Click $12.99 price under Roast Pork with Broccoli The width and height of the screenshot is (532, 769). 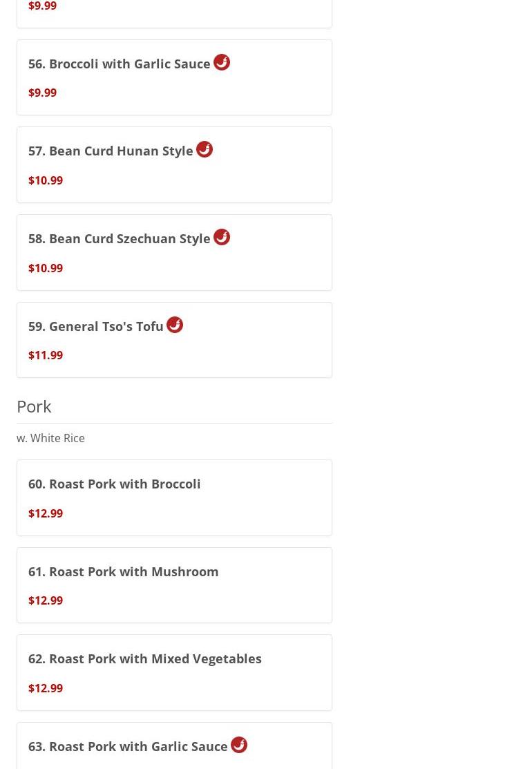click(x=46, y=513)
